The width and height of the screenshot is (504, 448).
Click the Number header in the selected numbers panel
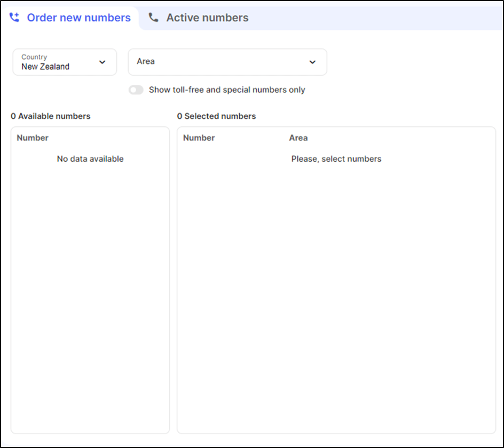(x=199, y=138)
